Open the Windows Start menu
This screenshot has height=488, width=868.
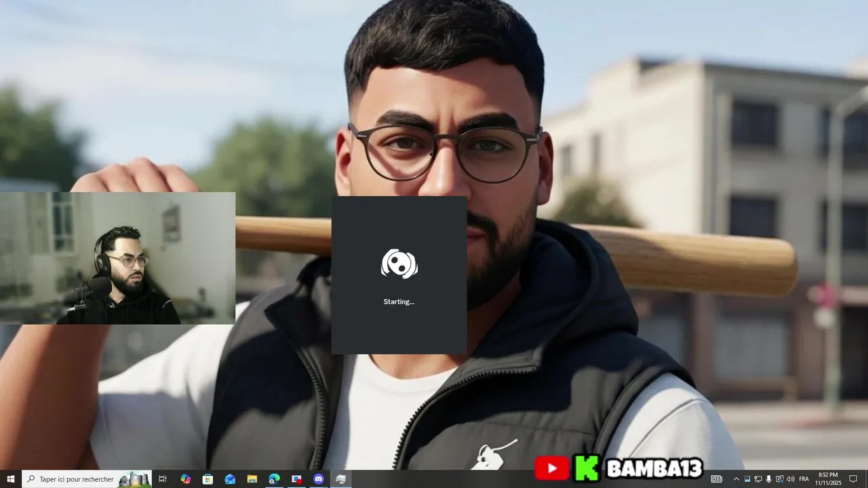tap(10, 479)
